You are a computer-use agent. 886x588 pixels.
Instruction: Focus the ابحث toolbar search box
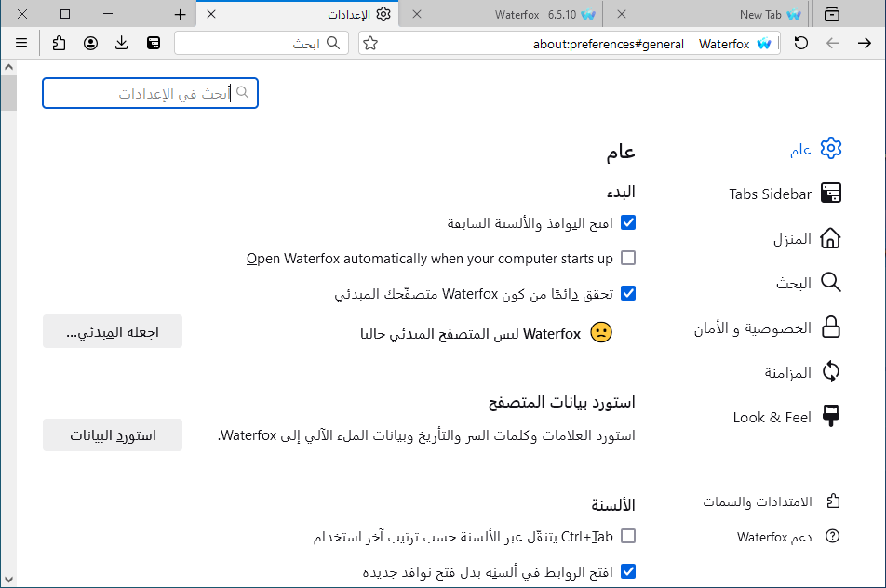tap(261, 43)
